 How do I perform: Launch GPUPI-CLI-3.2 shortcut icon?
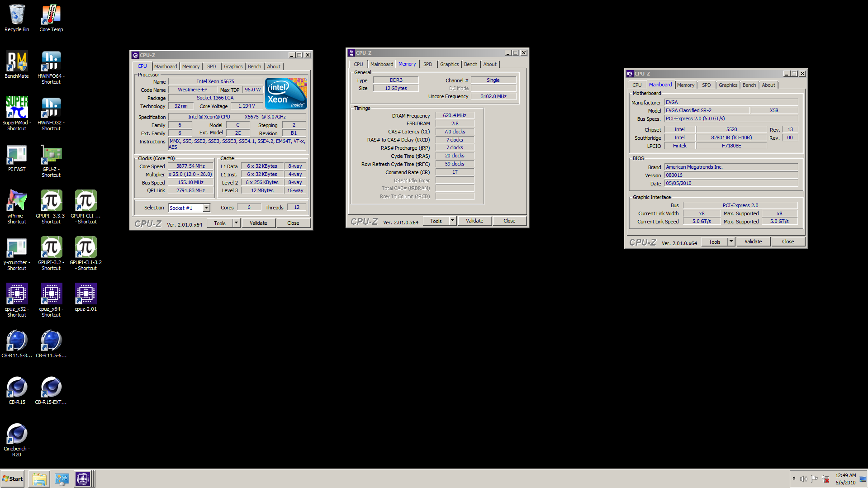(86, 254)
